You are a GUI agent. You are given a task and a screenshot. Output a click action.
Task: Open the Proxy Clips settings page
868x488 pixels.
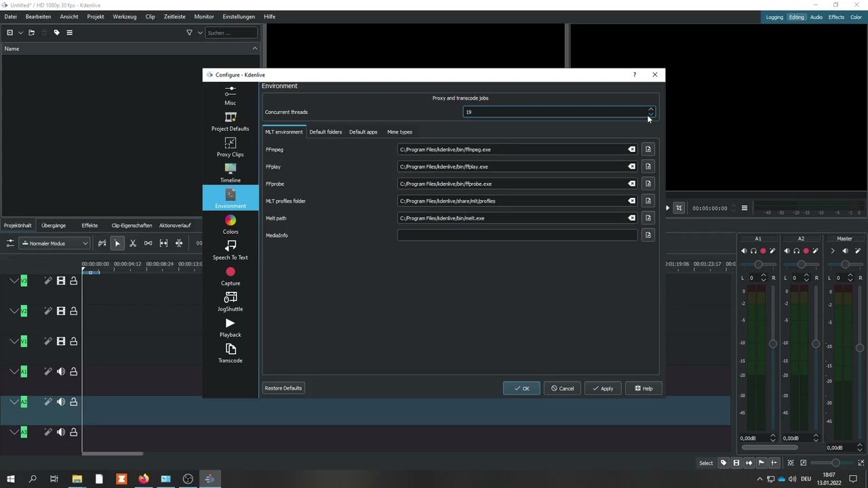pyautogui.click(x=231, y=147)
